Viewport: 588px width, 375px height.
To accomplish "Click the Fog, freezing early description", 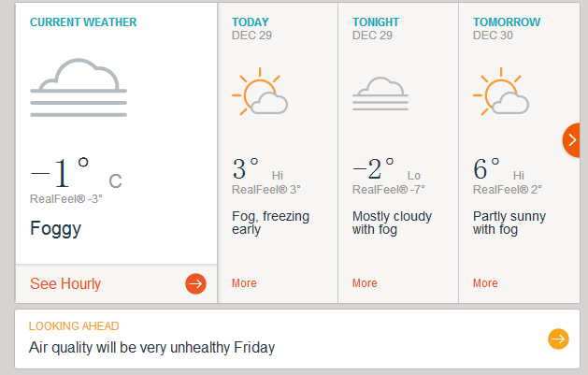I will point(270,223).
